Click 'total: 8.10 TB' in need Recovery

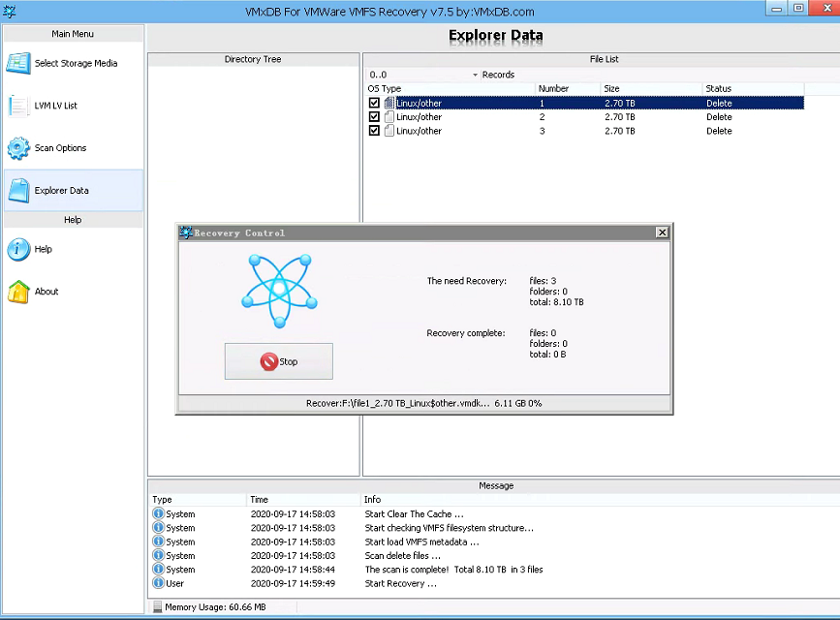pos(556,302)
